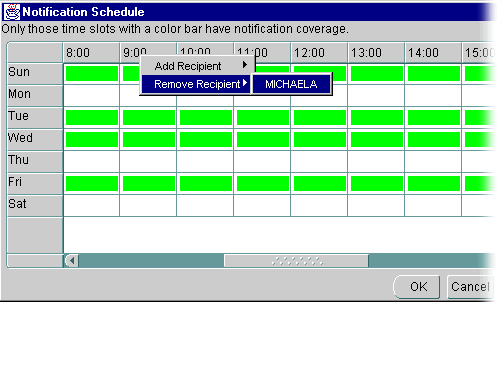Choose MICHAELA in the submenu
This screenshot has width=498, height=375.
[x=291, y=84]
